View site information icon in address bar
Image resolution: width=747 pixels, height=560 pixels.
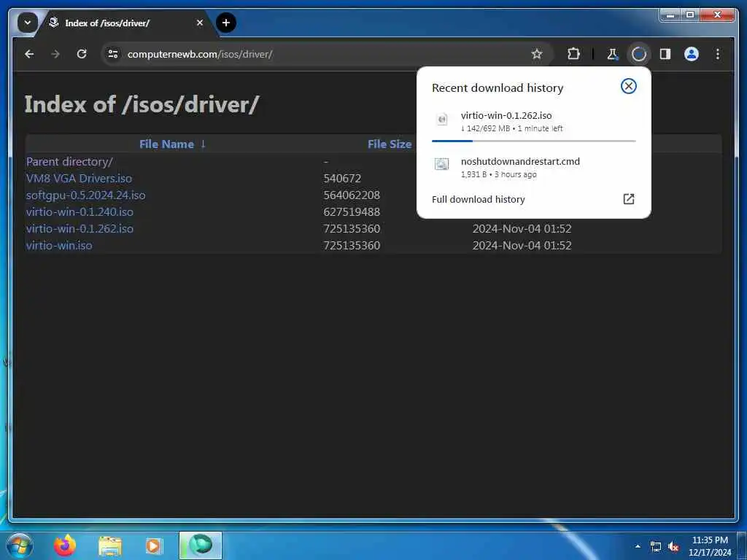click(x=113, y=54)
